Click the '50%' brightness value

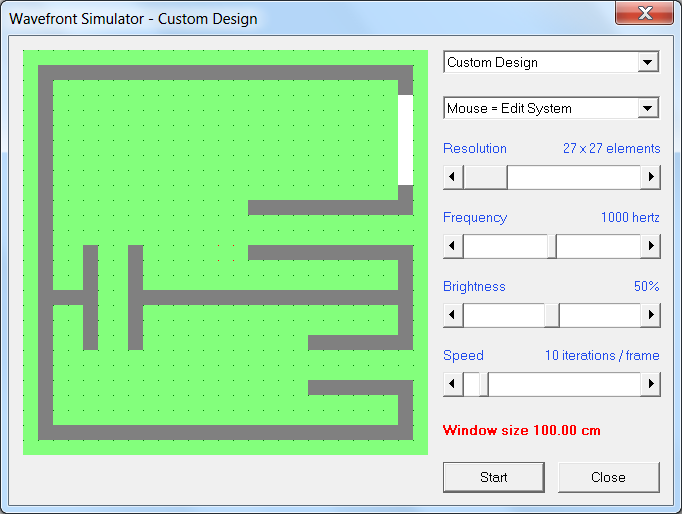tap(647, 286)
